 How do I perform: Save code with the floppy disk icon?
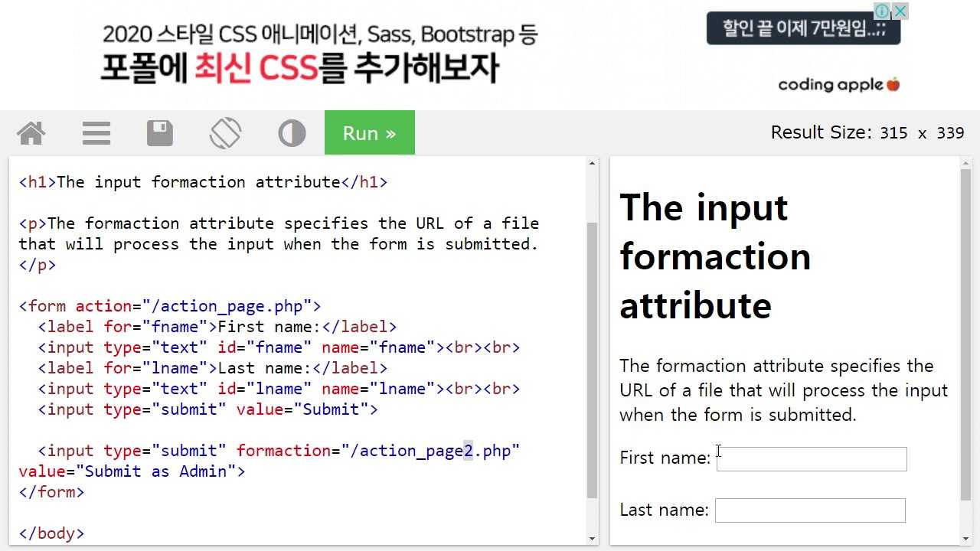(x=160, y=133)
